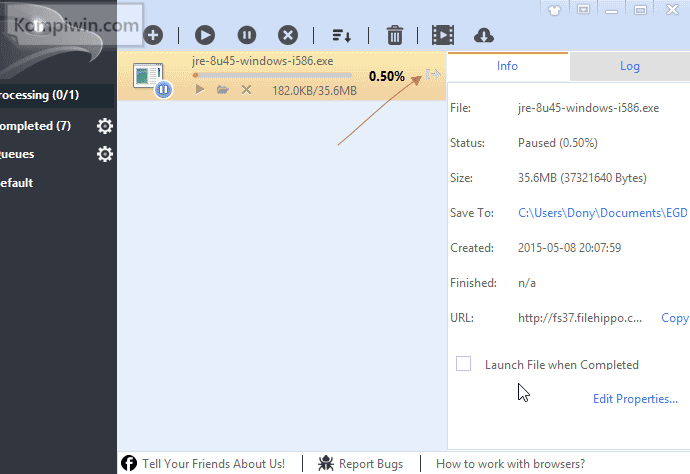Click the bug icon in footer
Image resolution: width=690 pixels, height=474 pixels.
click(x=326, y=463)
